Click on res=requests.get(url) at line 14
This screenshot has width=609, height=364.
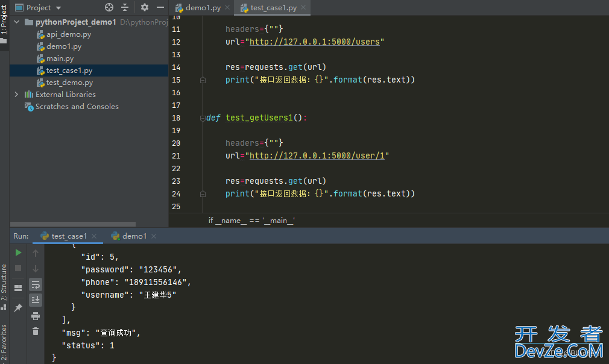point(276,67)
